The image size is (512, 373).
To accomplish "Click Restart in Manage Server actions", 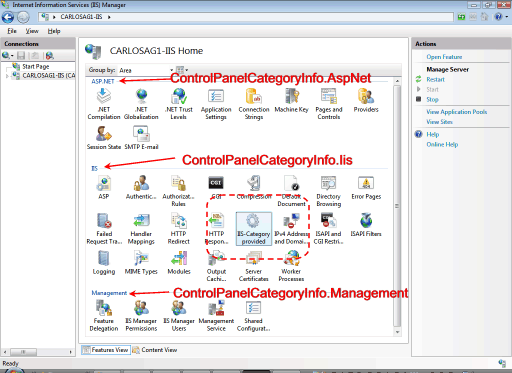I will 435,80.
